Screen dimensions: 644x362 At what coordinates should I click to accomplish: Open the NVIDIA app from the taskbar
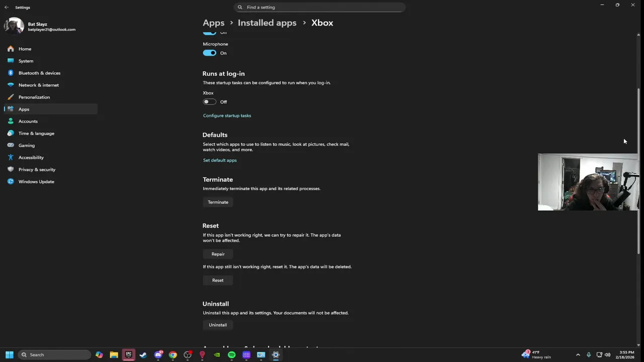[x=217, y=354]
